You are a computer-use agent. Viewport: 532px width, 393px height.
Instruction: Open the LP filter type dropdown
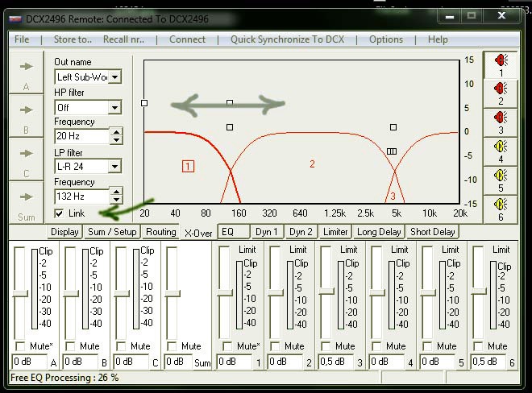pyautogui.click(x=115, y=167)
